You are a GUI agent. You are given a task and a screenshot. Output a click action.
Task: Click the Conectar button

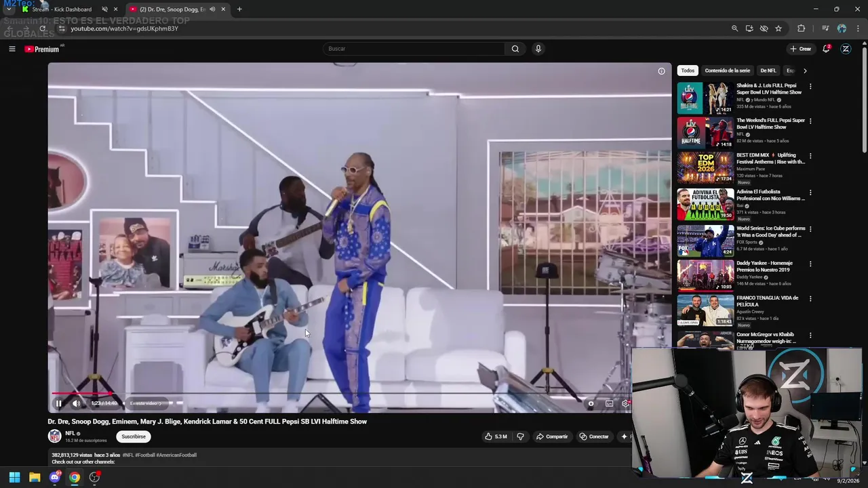[594, 436]
